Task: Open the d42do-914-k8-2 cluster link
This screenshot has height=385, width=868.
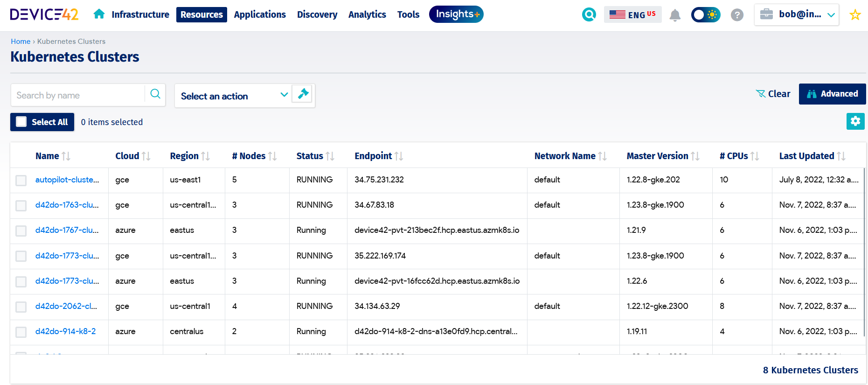Action: (66, 331)
